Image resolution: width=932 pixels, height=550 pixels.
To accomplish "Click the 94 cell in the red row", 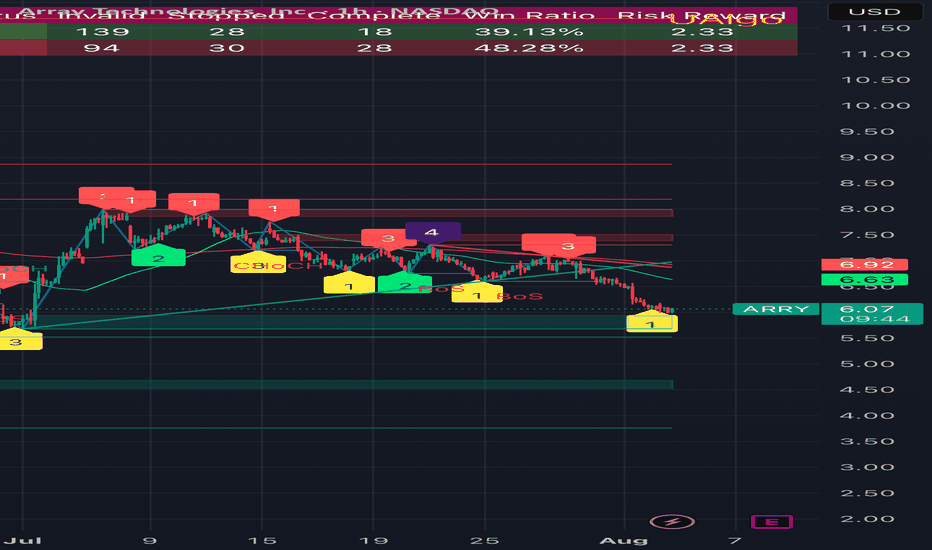I will coord(102,48).
